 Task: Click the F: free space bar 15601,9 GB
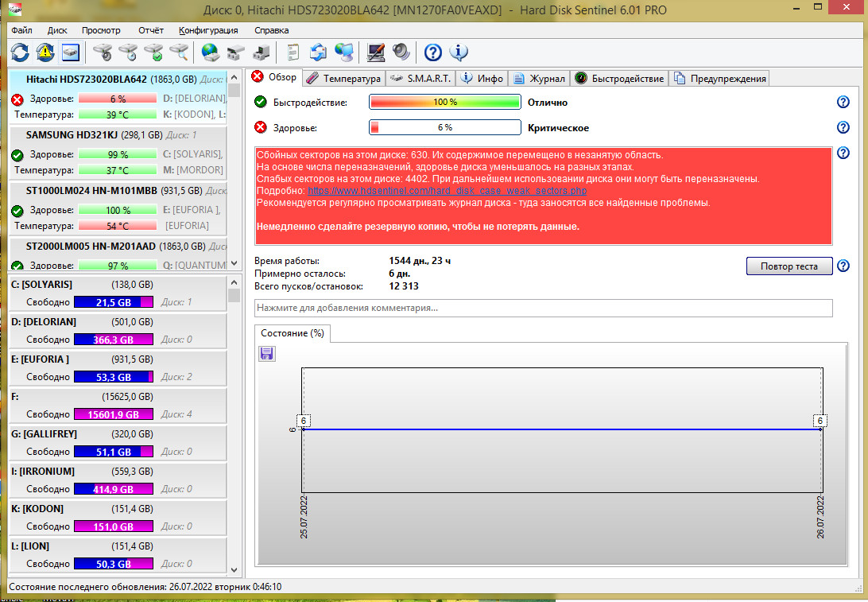[x=114, y=414]
